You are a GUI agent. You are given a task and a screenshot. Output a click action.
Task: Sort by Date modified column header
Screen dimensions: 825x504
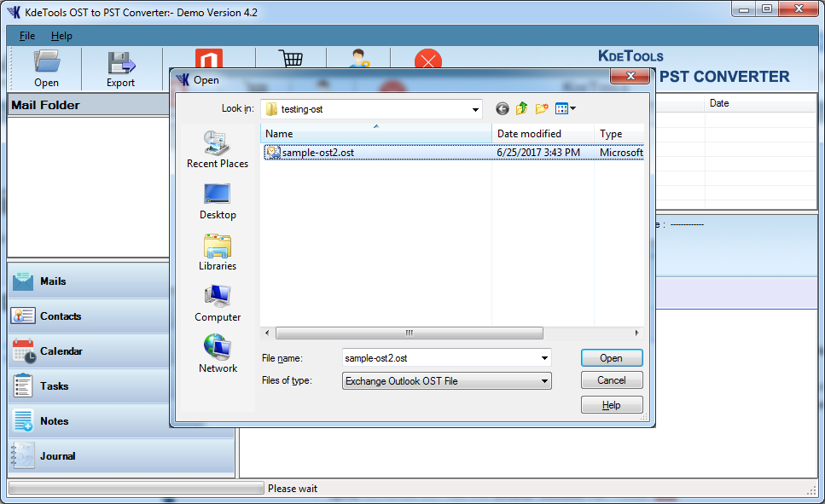[x=543, y=134]
